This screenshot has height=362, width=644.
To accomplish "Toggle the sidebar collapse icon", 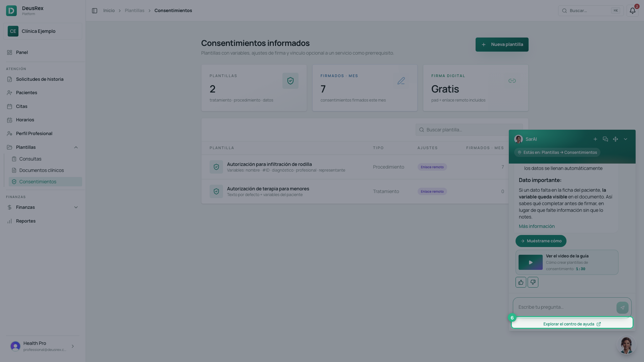I will [x=95, y=11].
